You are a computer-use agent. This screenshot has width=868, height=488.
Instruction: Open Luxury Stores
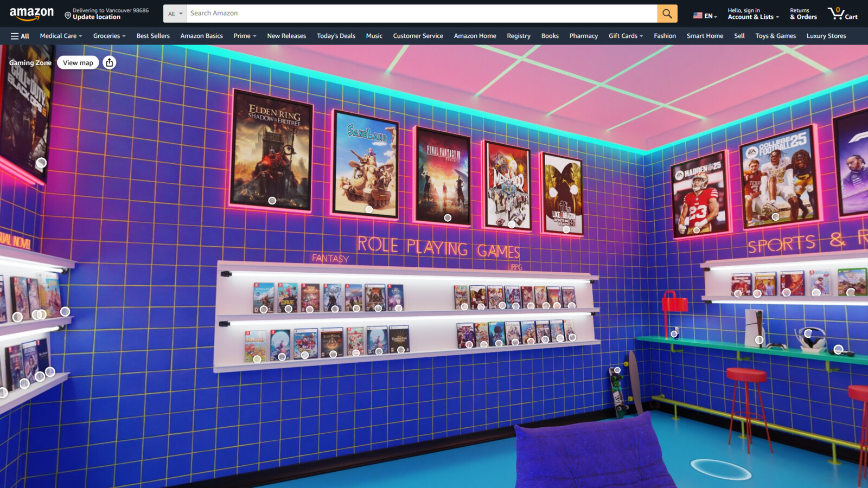pyautogui.click(x=826, y=36)
